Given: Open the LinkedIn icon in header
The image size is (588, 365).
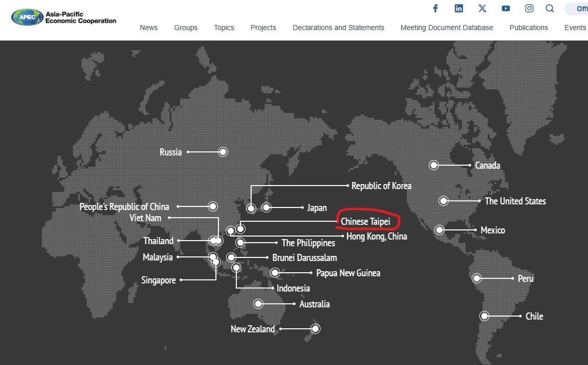Looking at the screenshot, I should click(459, 8).
